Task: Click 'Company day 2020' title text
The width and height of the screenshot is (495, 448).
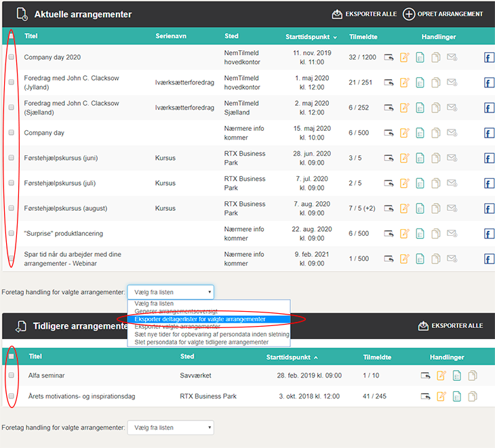Action: click(52, 57)
